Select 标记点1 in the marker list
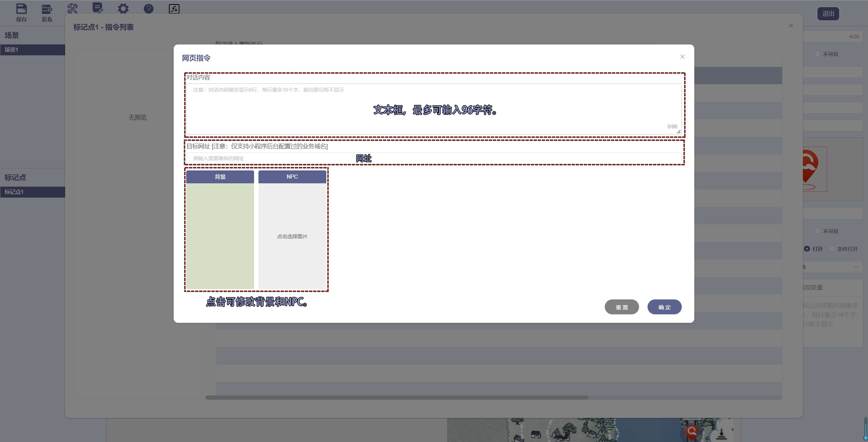The width and height of the screenshot is (868, 442). coord(33,192)
